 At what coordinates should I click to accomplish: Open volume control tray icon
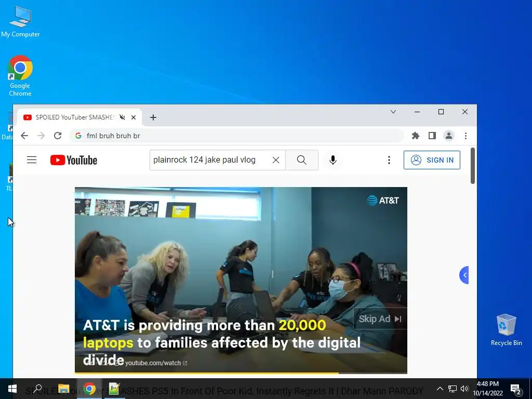(x=464, y=389)
